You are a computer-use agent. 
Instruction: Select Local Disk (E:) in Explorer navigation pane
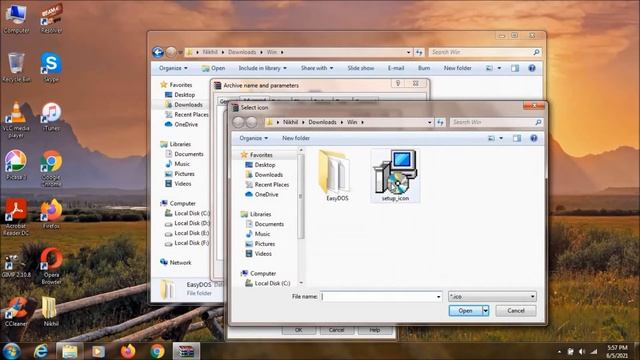(187, 233)
